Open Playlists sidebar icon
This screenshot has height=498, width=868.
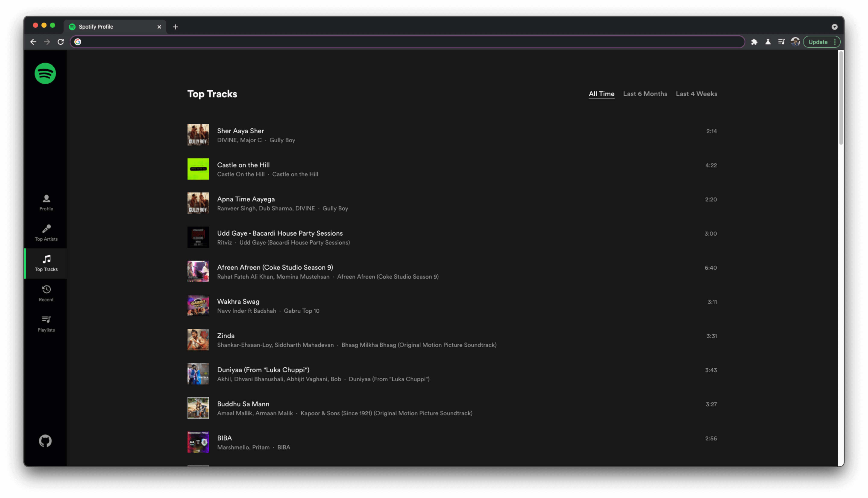46,319
